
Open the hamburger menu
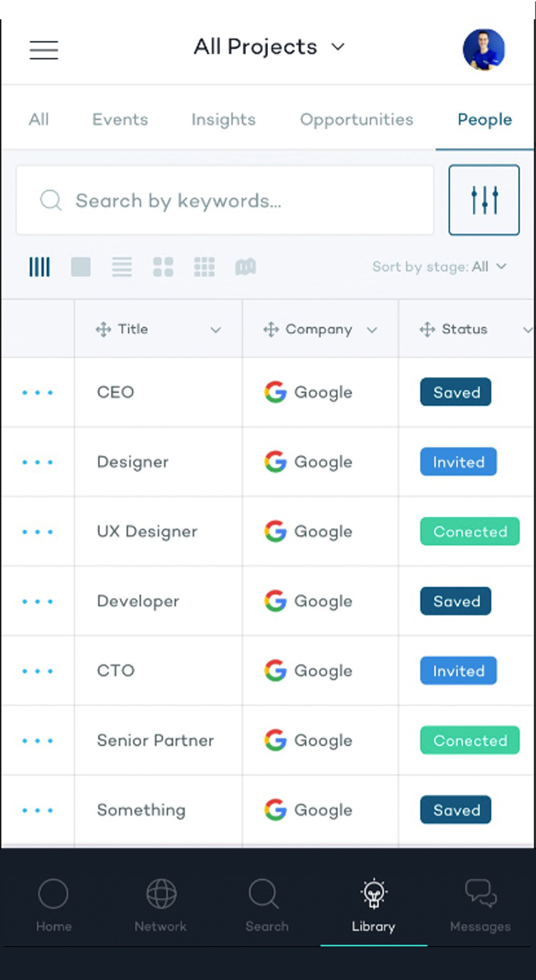tap(44, 50)
